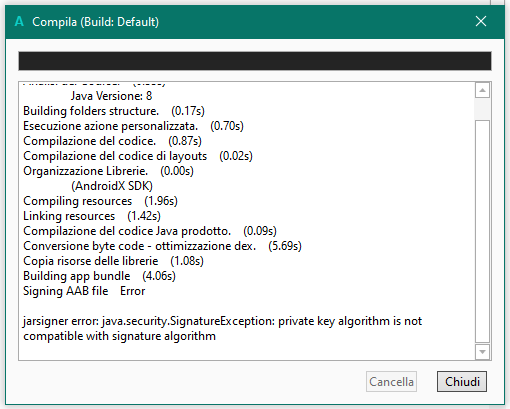The image size is (510, 409).
Task: Click the 'Linking resources' log line
Action: [x=92, y=216]
